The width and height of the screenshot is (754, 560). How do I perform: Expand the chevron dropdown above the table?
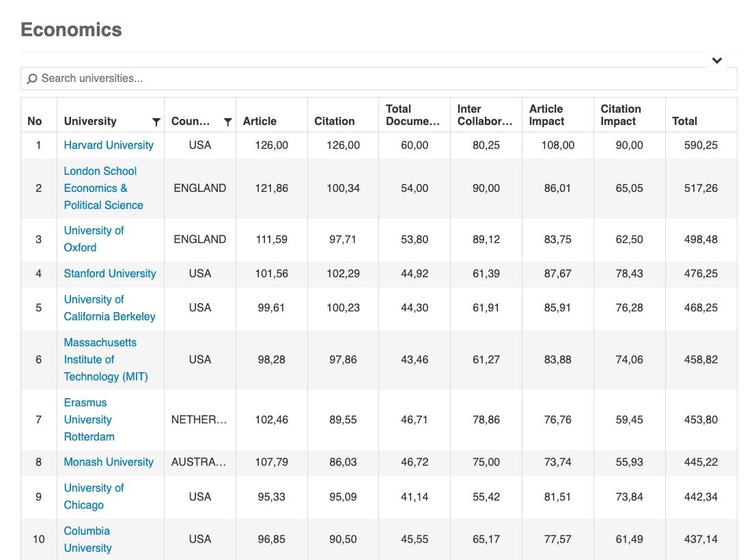coord(716,60)
